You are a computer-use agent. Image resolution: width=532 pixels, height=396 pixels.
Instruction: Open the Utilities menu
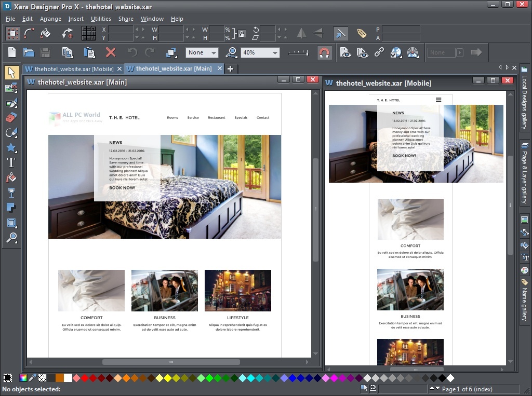click(x=101, y=19)
